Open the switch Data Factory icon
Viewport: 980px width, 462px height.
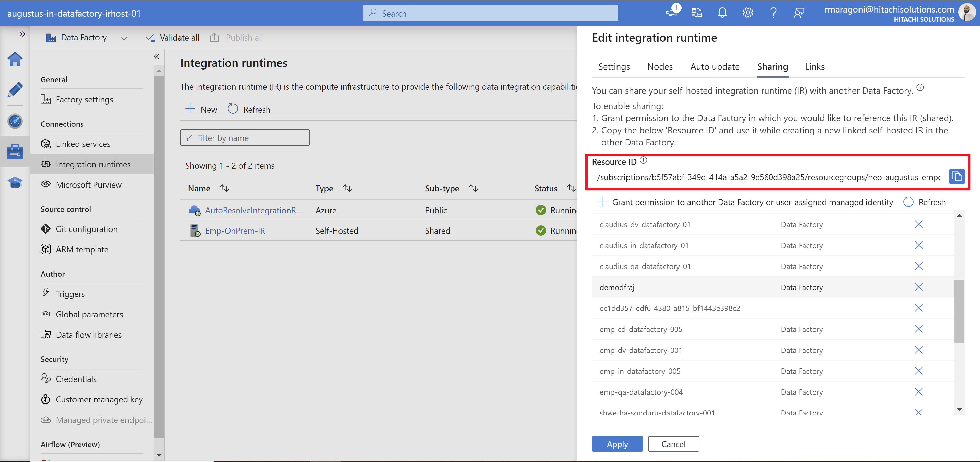(697, 13)
